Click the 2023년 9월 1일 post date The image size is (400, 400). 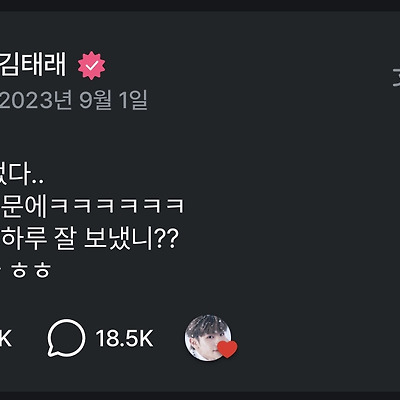coord(73,100)
